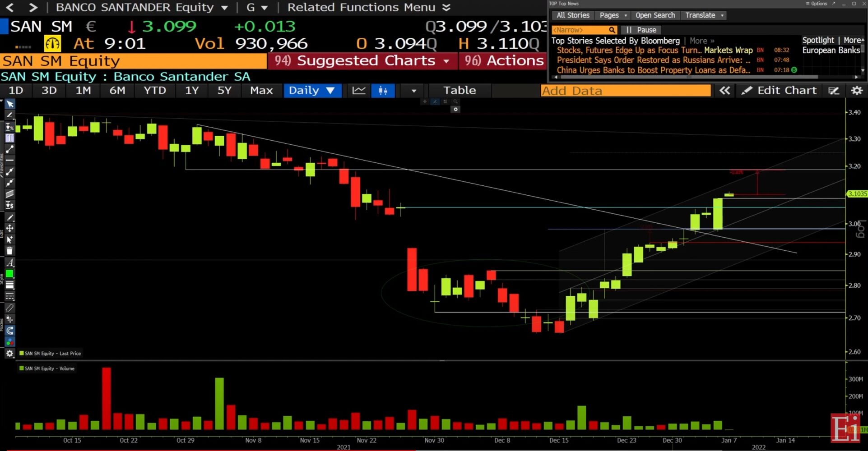This screenshot has height=451, width=868.
Task: Select the dollar price measurement tool
Action: click(x=9, y=205)
